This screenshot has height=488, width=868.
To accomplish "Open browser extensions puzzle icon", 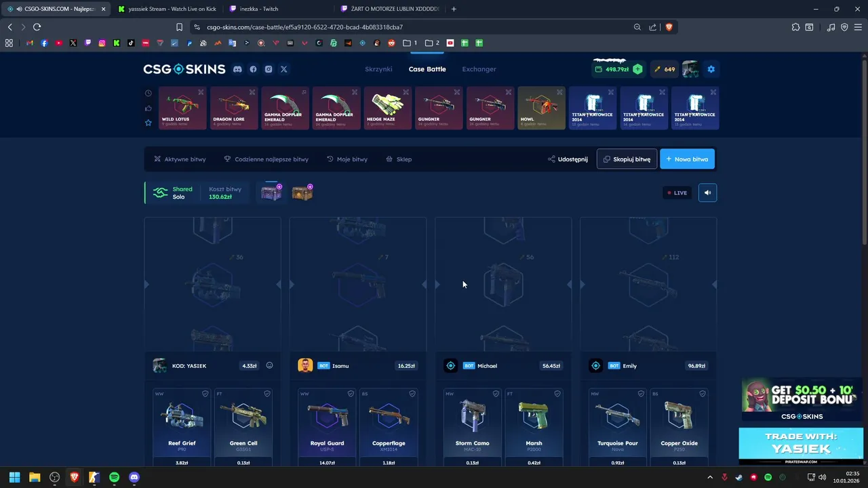I will point(795,27).
